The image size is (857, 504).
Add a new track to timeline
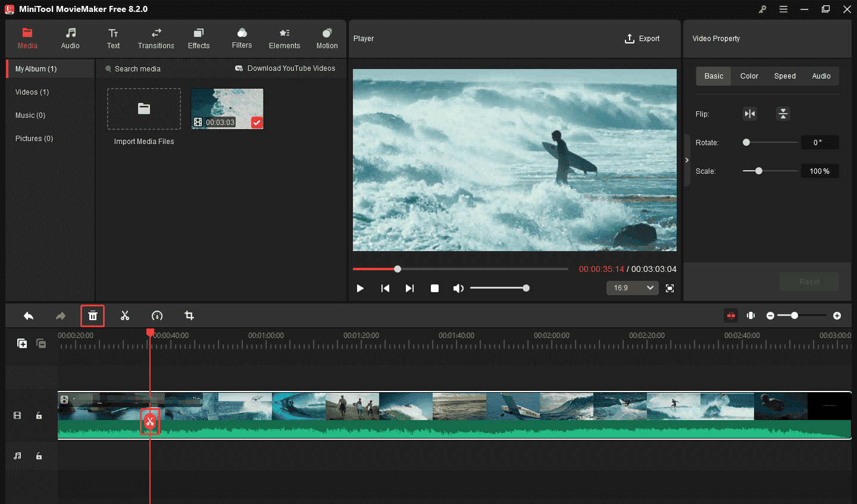click(22, 343)
